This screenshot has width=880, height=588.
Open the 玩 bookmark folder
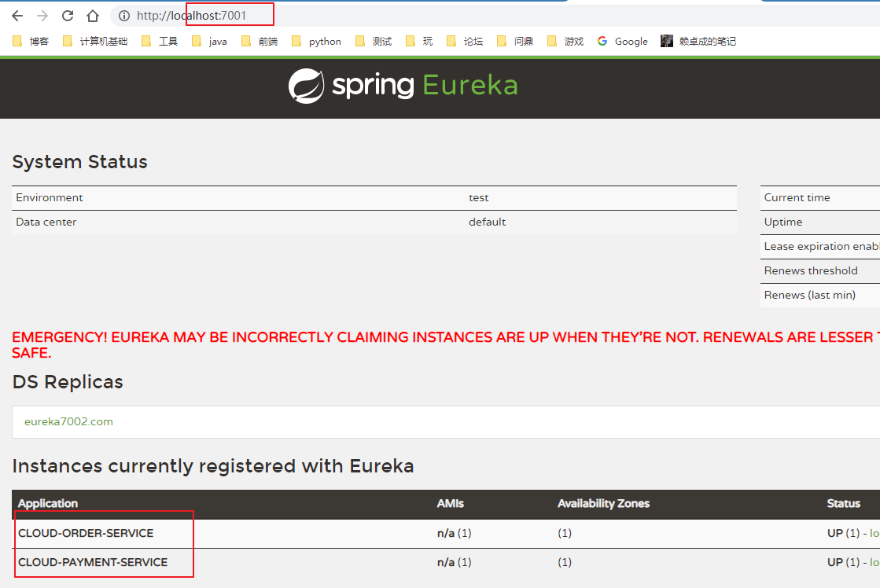click(x=419, y=41)
